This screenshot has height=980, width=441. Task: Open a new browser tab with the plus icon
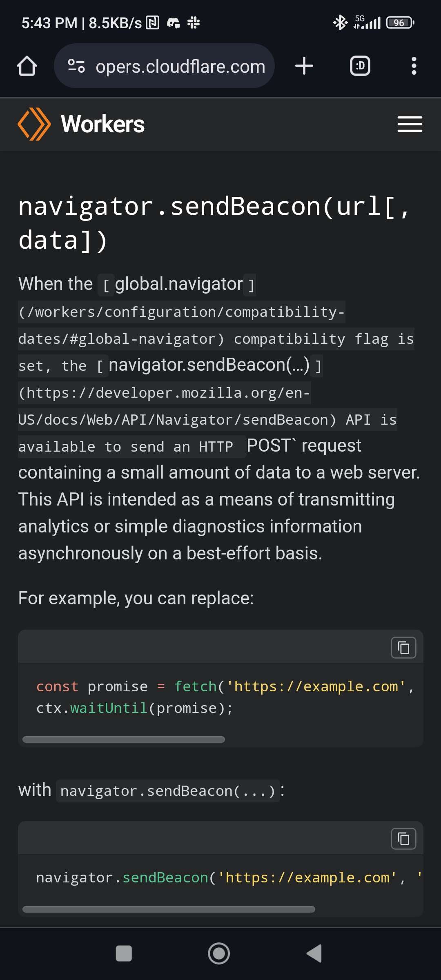coord(304,66)
